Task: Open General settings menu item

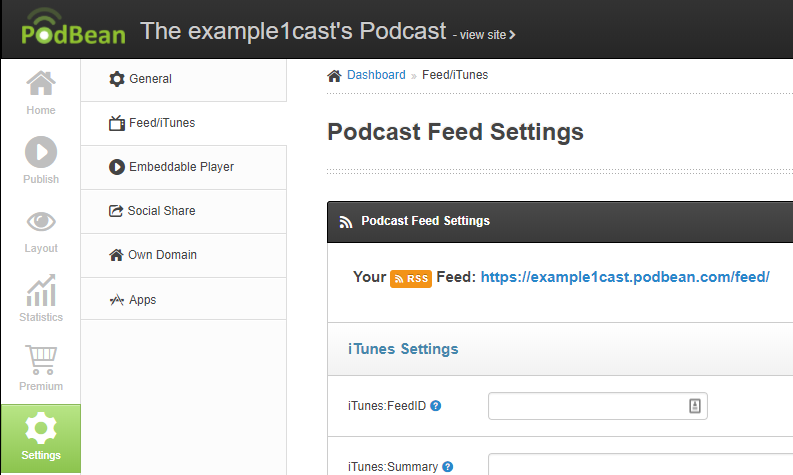Action: [184, 79]
